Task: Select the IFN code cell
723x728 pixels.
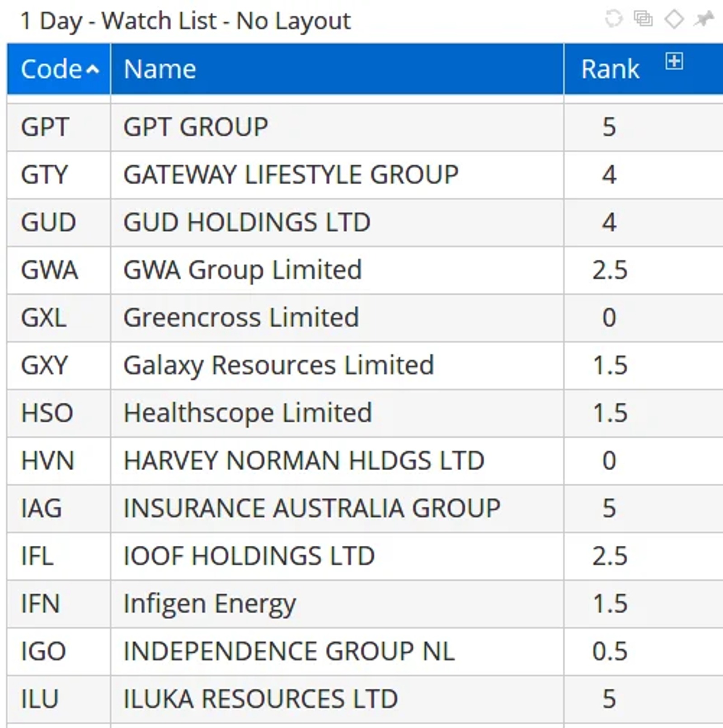Action: tap(59, 604)
